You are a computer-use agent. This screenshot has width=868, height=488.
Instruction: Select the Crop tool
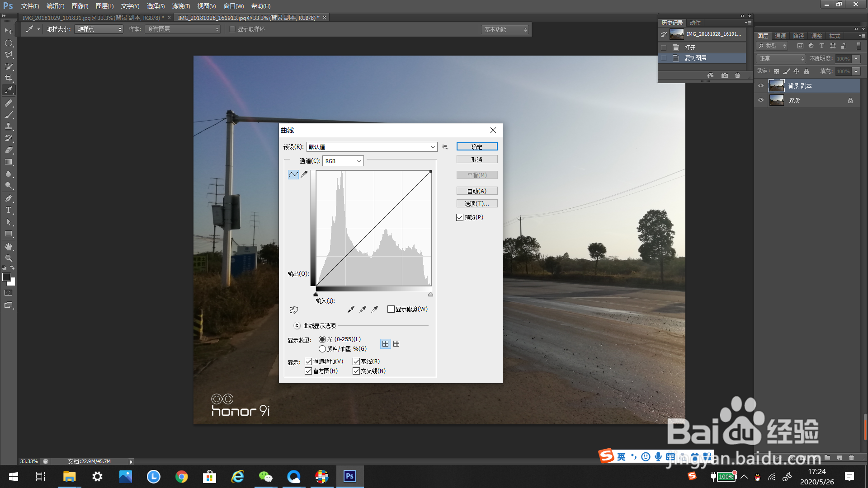point(9,78)
